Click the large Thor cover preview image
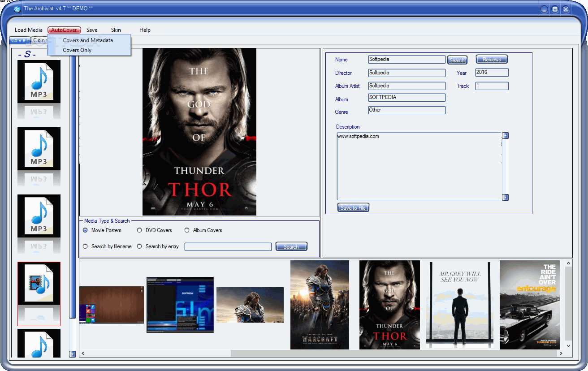The width and height of the screenshot is (588, 371). pyautogui.click(x=199, y=132)
